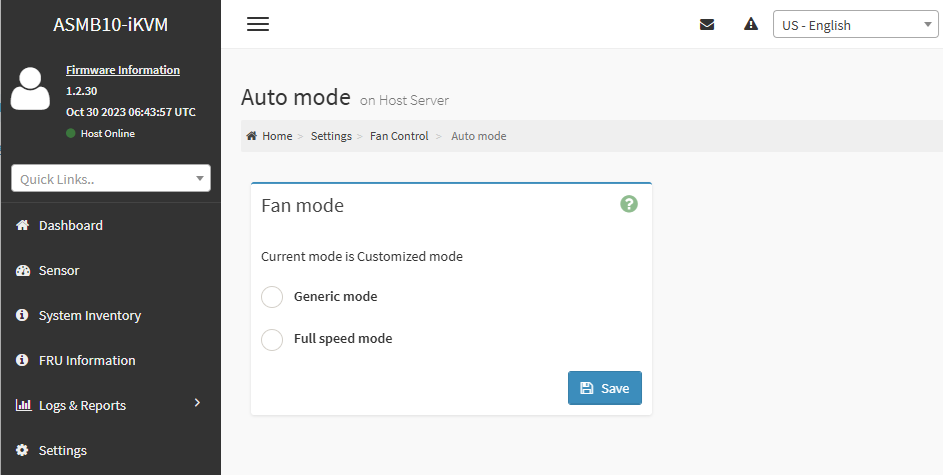Click the Save button

click(605, 388)
